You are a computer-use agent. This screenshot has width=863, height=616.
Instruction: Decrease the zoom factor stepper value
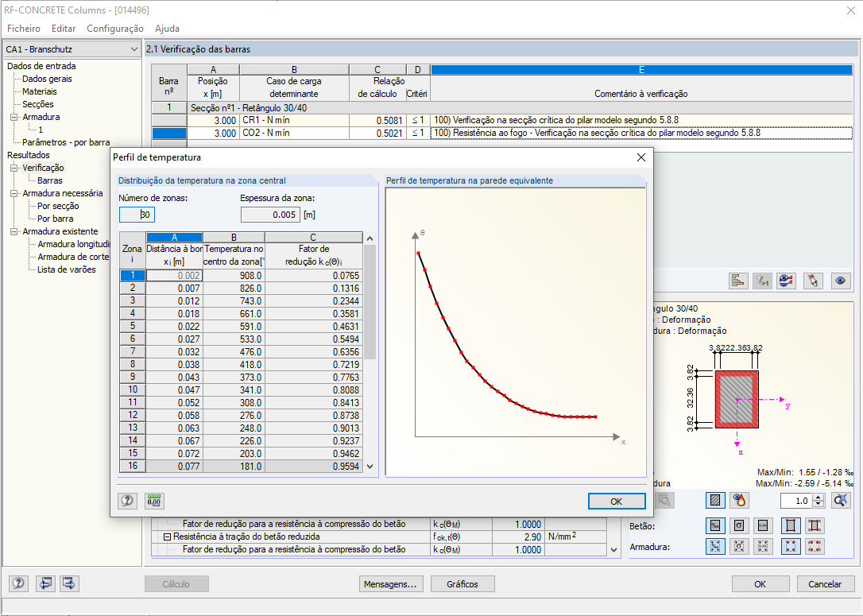(818, 504)
